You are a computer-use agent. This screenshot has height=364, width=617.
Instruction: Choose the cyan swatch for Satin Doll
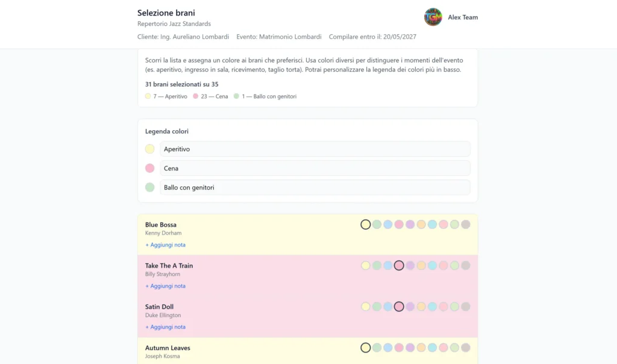pyautogui.click(x=432, y=306)
